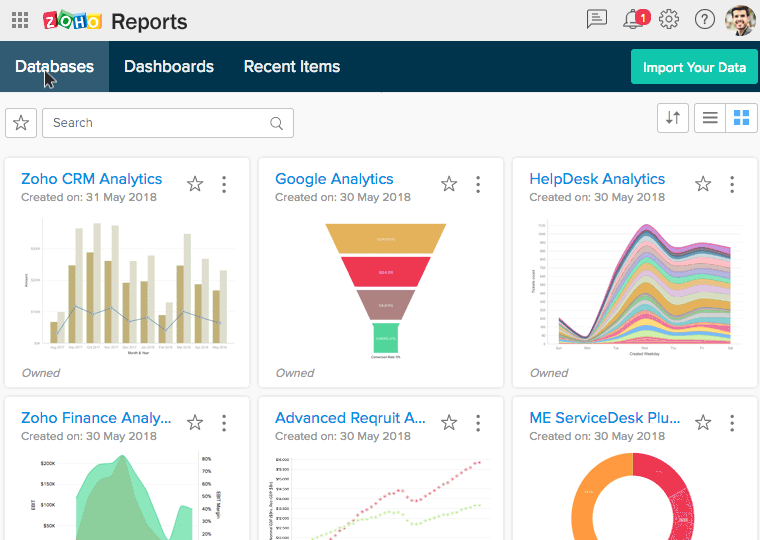Open more options for Zoho Finance Analytics

(x=224, y=423)
